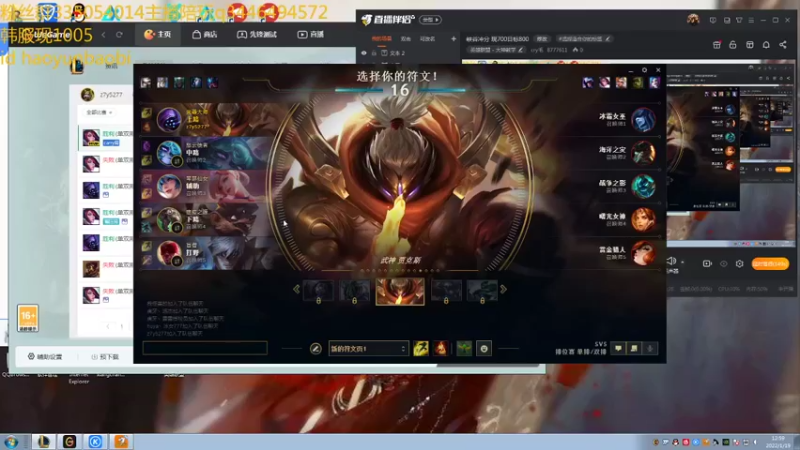Click the rune page edit pencil icon
800x450 pixels.
click(315, 348)
